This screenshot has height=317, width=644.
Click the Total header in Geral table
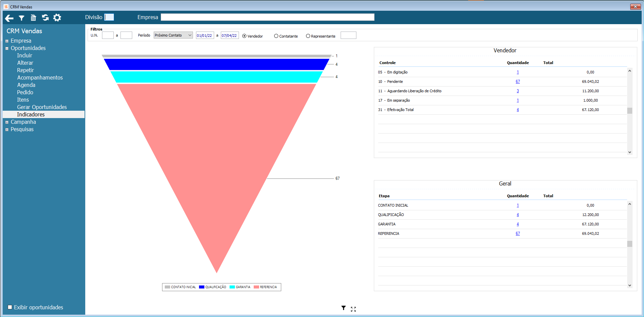point(548,196)
